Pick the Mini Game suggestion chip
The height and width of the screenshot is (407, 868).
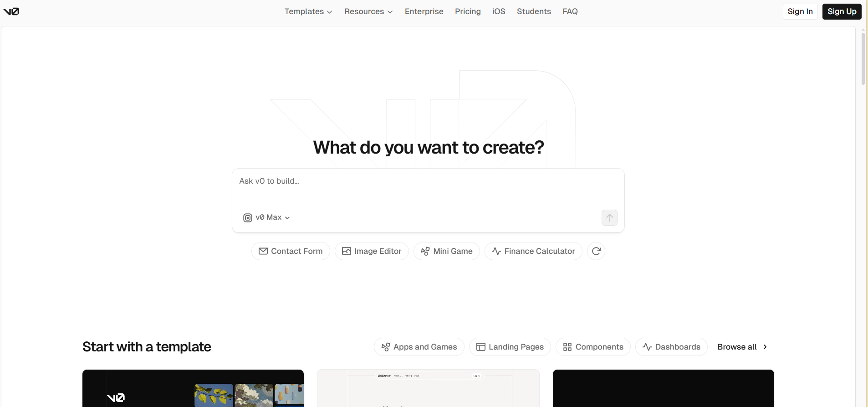click(446, 251)
